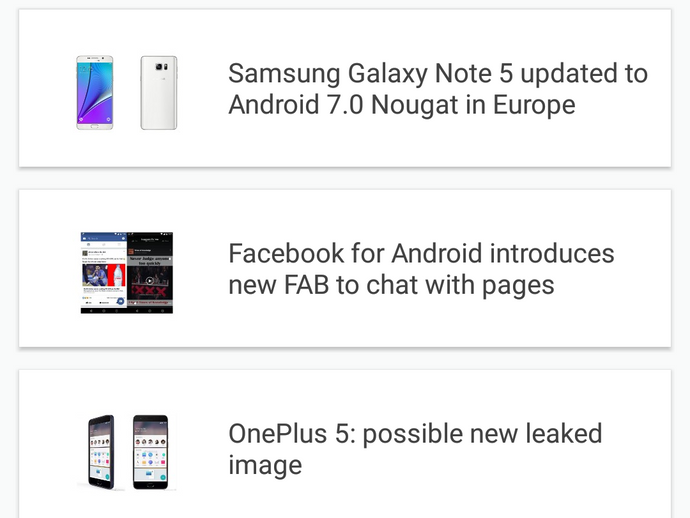This screenshot has width=690, height=518.
Task: Tap the angled OnePlus 5 phone image
Action: 101,452
